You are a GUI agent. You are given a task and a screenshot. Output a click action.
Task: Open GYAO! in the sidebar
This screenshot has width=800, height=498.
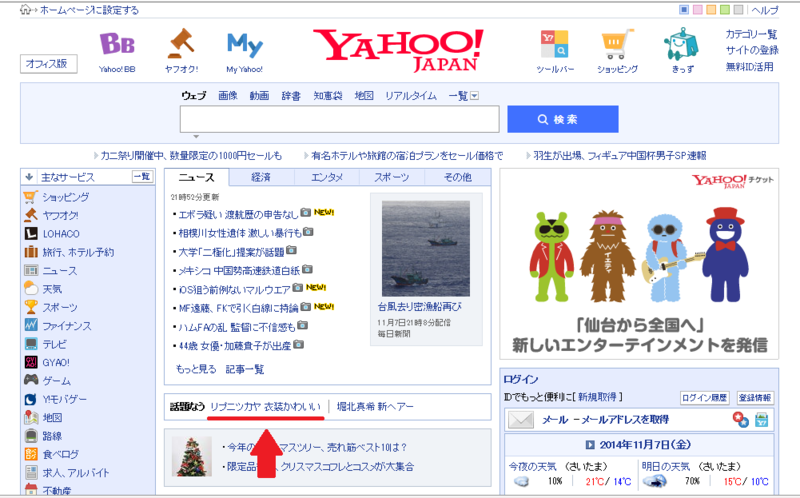(56, 362)
